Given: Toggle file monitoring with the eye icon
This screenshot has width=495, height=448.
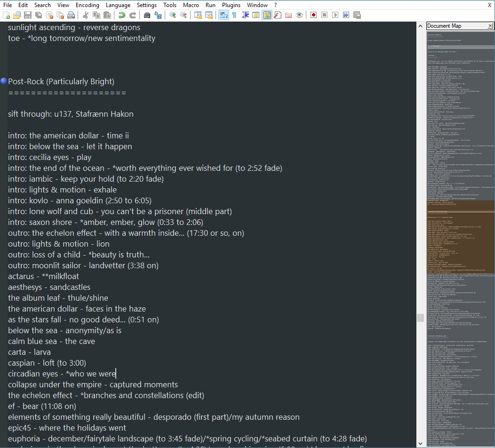Looking at the screenshot, I should tap(299, 15).
